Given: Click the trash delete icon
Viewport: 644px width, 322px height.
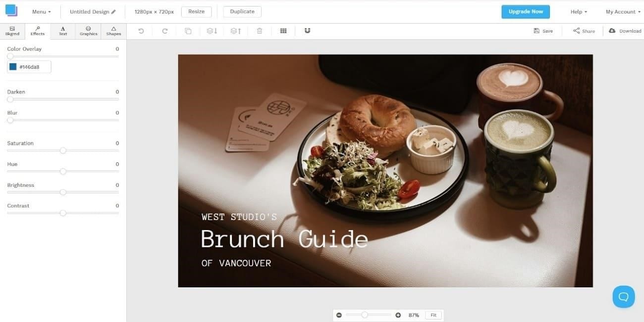Looking at the screenshot, I should [260, 31].
